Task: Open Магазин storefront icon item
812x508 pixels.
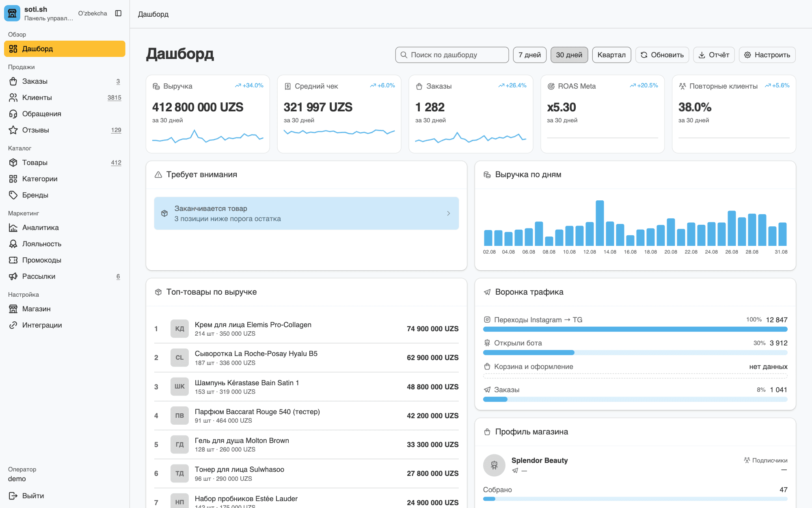Action: pos(65,309)
